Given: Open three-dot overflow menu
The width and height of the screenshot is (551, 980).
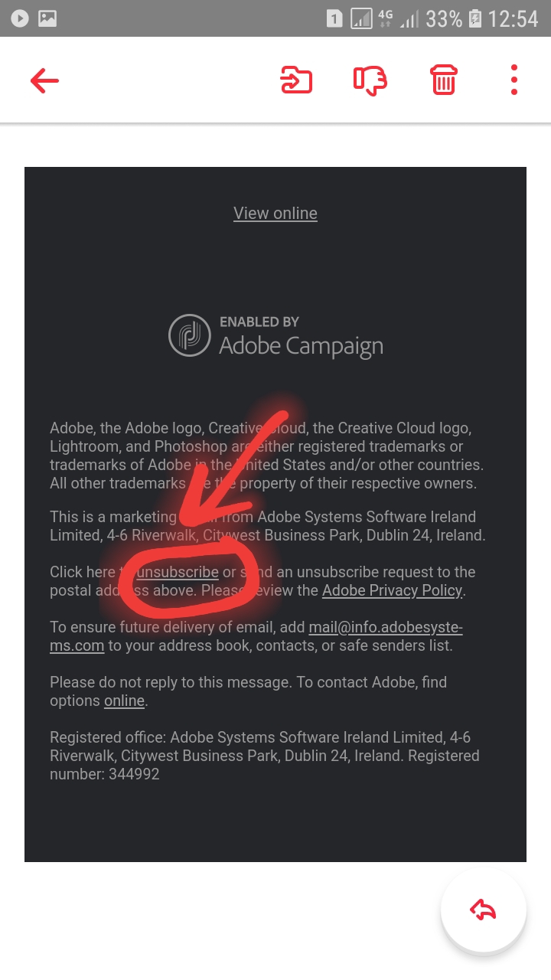Looking at the screenshot, I should click(514, 80).
